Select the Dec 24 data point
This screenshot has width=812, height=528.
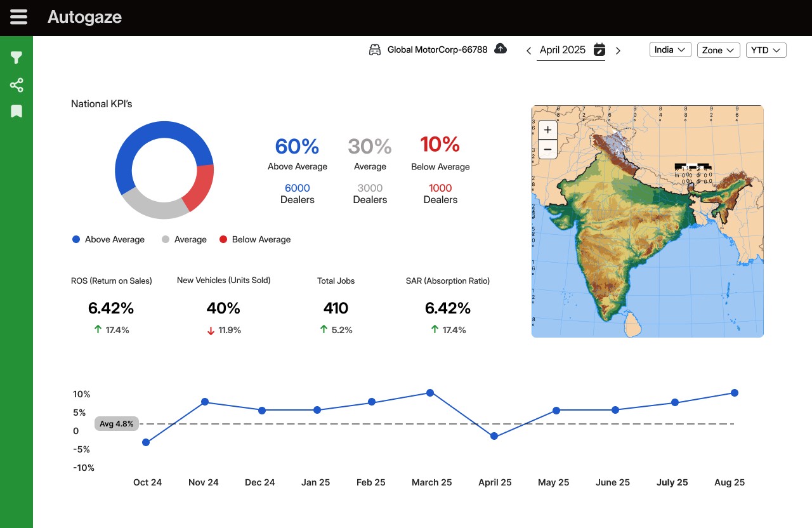[x=261, y=410]
